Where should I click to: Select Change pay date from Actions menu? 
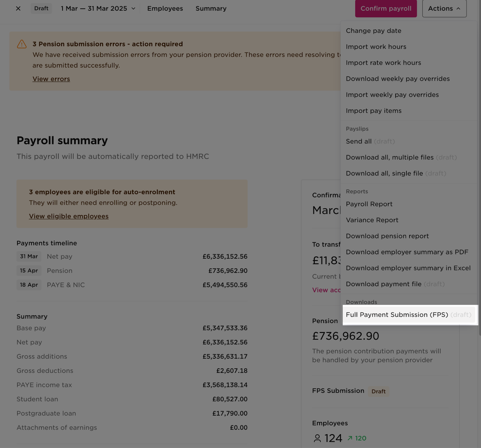(x=373, y=31)
